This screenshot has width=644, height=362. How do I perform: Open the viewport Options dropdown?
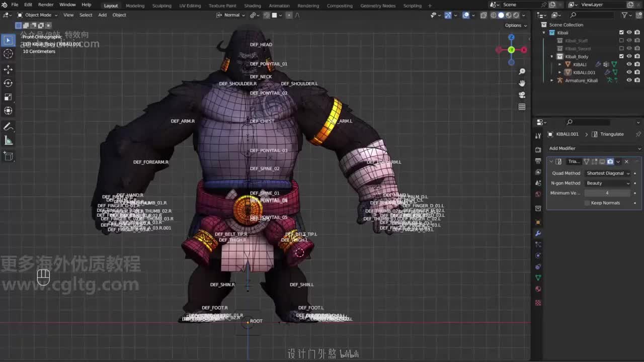pyautogui.click(x=516, y=25)
